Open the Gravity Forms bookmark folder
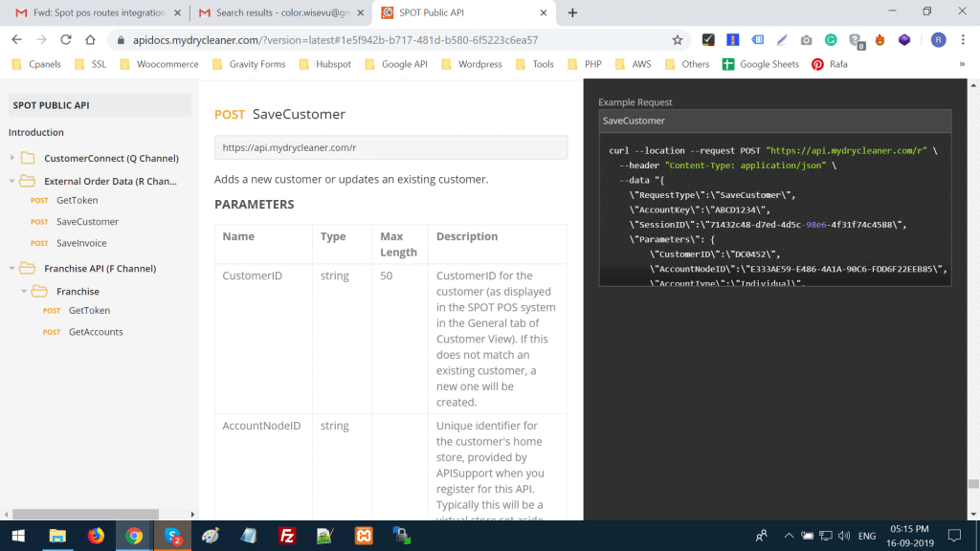980x551 pixels. click(249, 64)
